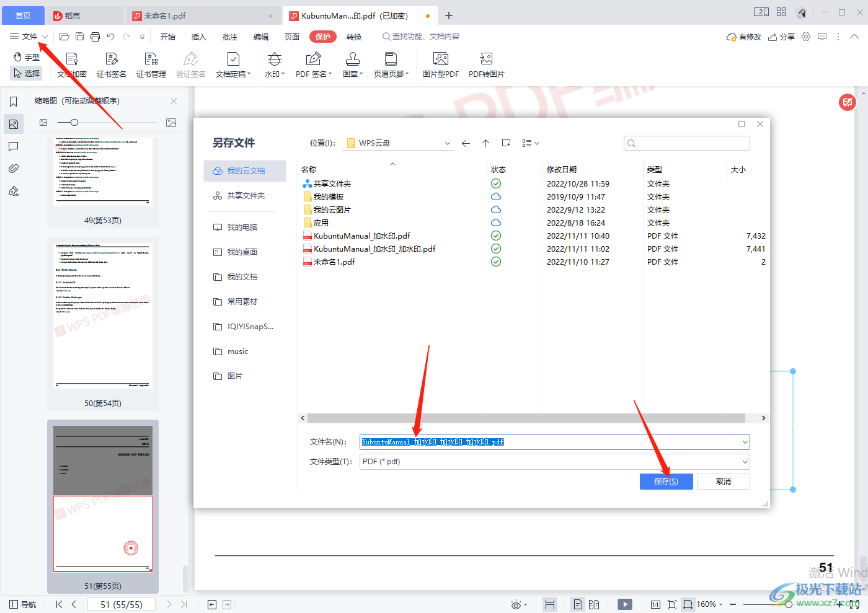Image resolution: width=868 pixels, height=613 pixels.
Task: Select 我的桌面 in dialog sidebar
Action: pos(245,252)
